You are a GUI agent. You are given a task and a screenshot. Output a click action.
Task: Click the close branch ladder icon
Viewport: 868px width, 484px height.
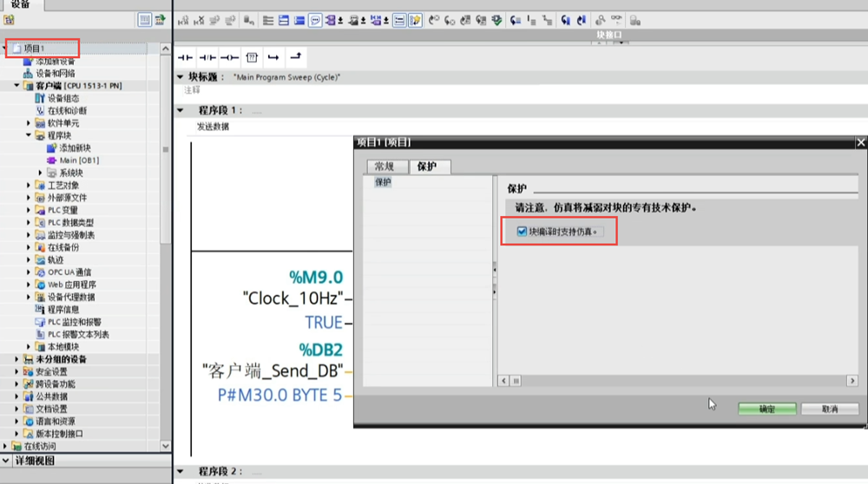[x=296, y=57]
